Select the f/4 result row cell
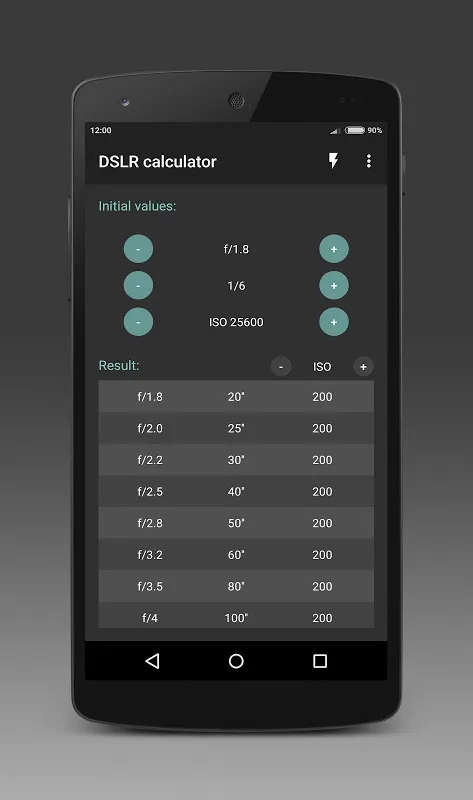 150,618
